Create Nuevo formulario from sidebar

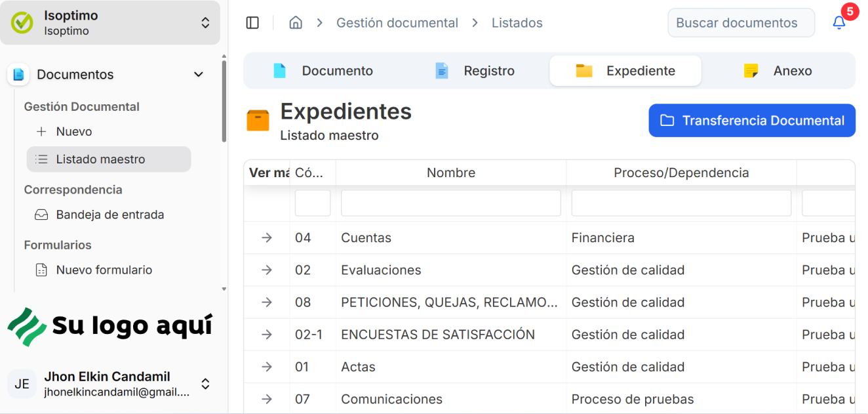[104, 270]
